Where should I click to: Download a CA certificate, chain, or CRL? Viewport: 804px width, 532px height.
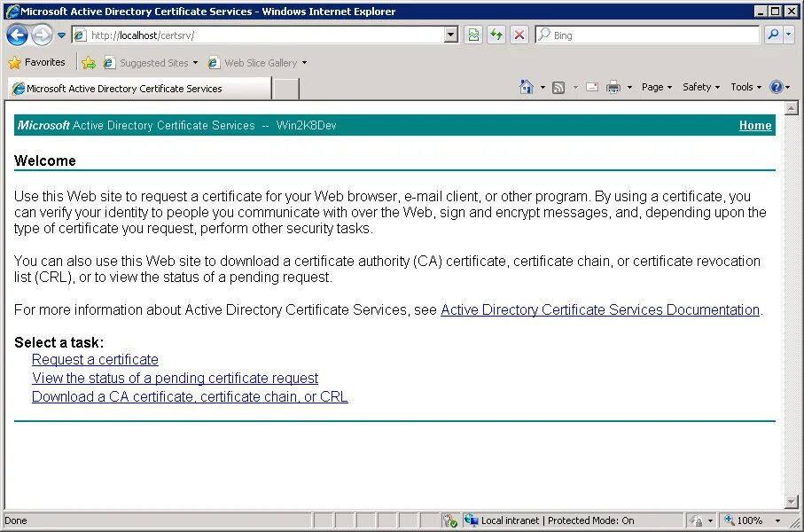190,396
